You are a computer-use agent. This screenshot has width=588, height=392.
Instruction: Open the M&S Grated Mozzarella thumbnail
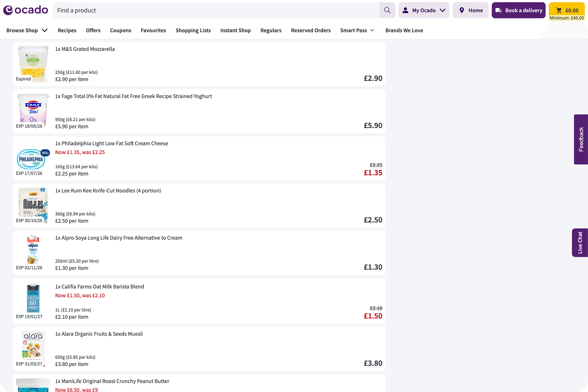pyautogui.click(x=33, y=64)
